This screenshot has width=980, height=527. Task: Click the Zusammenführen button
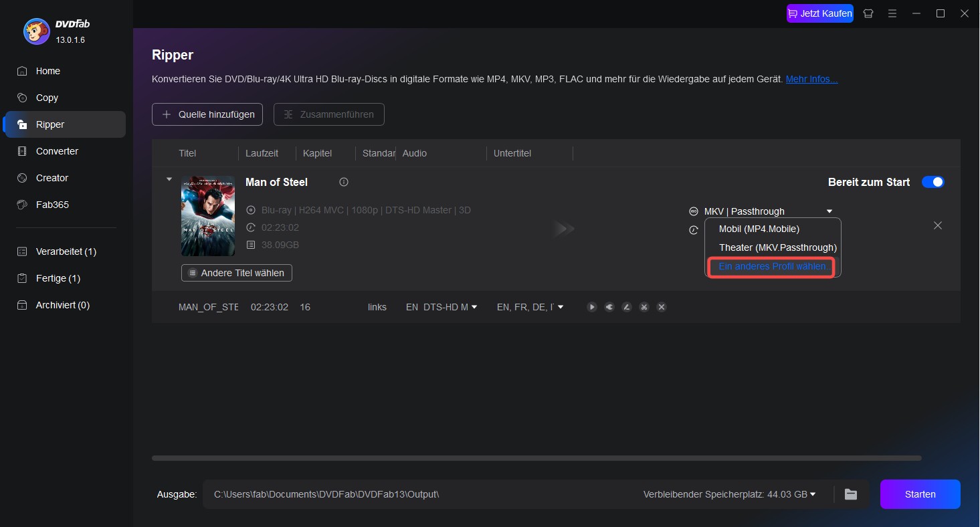coord(329,114)
